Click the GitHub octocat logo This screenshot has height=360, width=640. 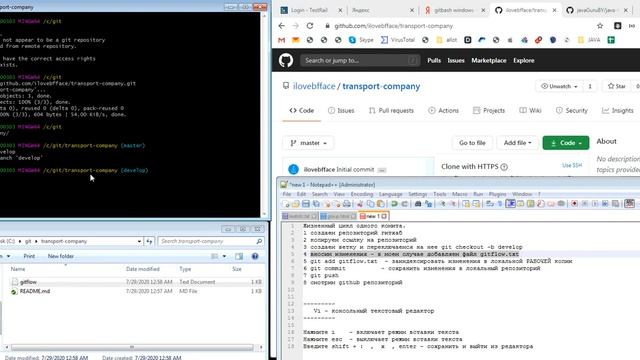[x=286, y=60]
